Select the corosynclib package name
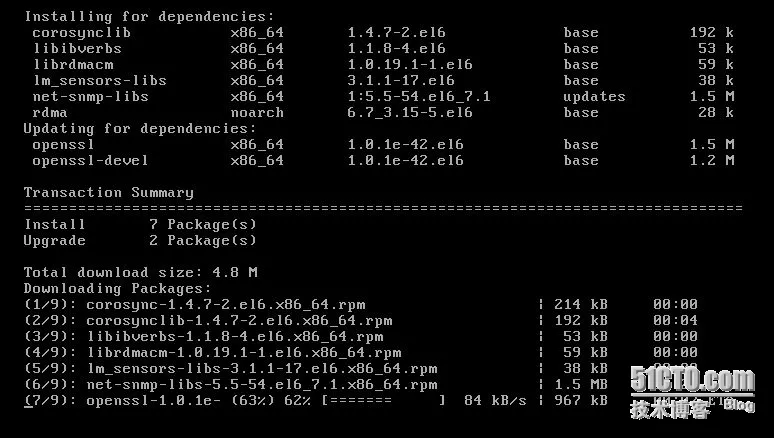This screenshot has width=774, height=438. pos(81,33)
